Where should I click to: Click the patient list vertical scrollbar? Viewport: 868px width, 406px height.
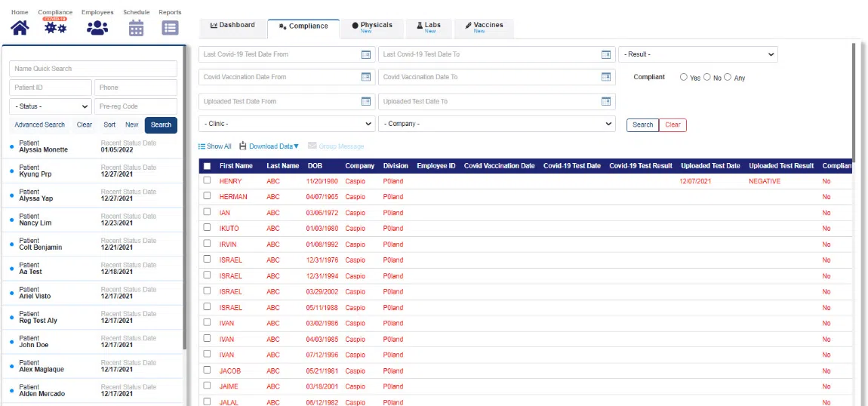click(x=185, y=226)
